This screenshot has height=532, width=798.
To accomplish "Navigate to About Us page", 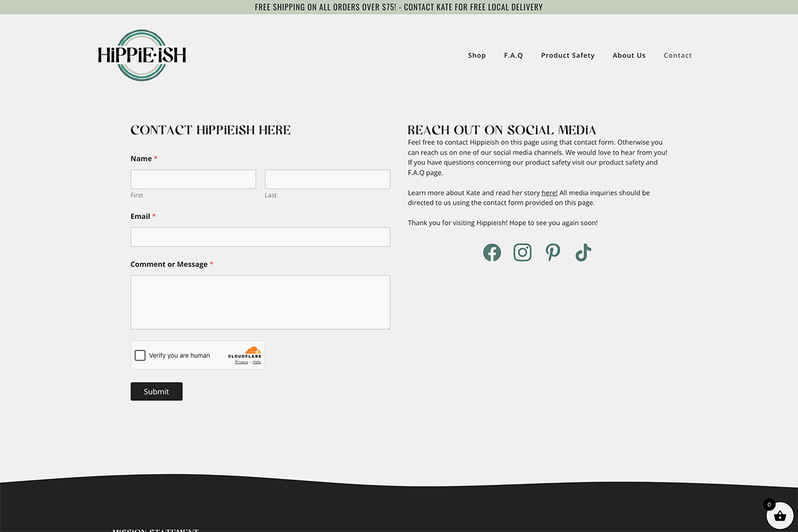I will pos(629,55).
